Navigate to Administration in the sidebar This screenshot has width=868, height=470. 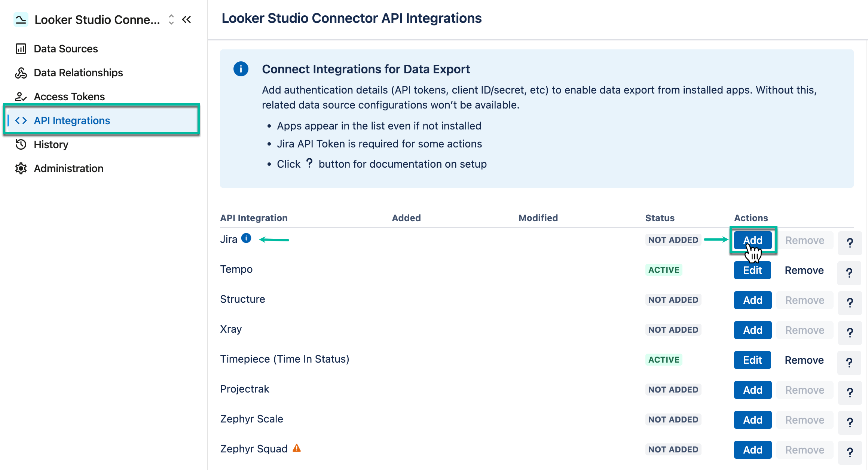(x=68, y=168)
